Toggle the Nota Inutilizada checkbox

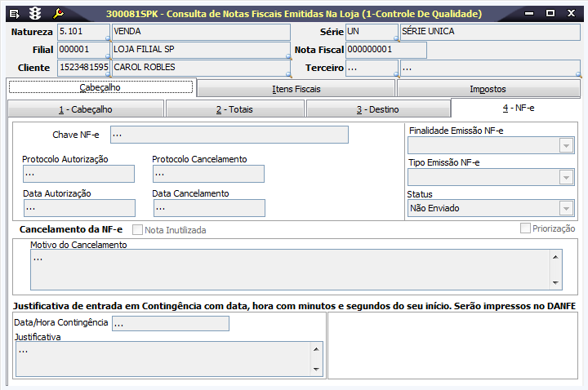coord(137,230)
